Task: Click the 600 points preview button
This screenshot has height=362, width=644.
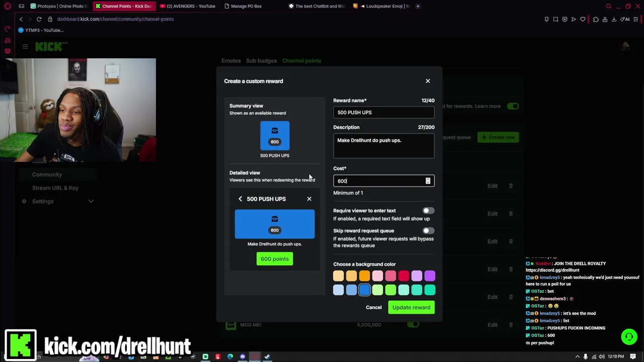Action: point(275,259)
